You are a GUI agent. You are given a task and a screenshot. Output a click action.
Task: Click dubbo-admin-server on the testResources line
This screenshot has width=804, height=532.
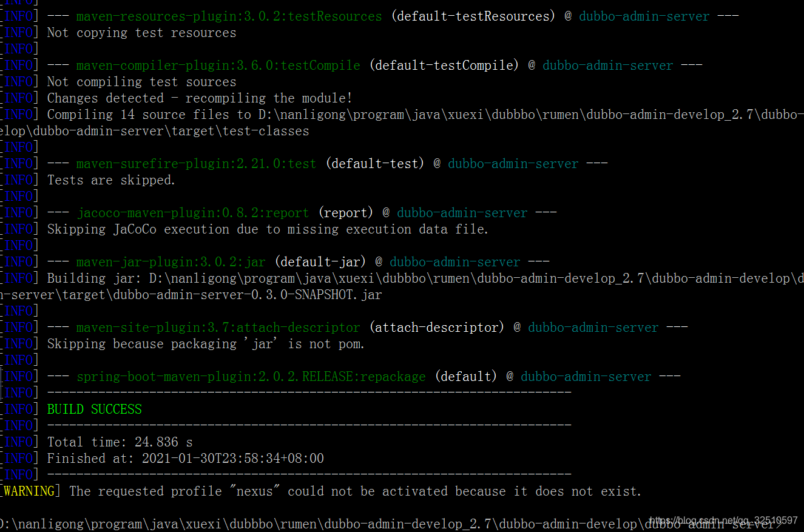coord(644,16)
